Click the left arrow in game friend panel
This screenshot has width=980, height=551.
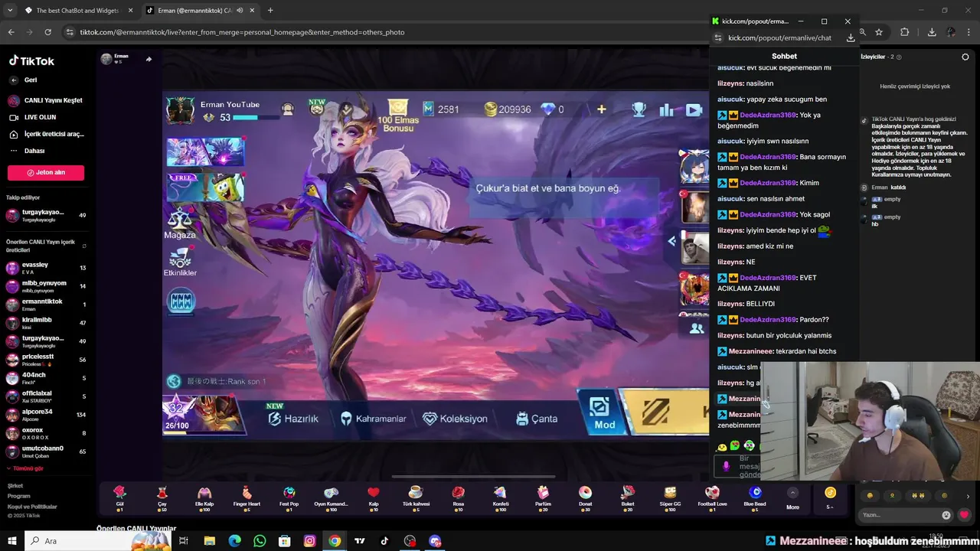click(x=671, y=241)
